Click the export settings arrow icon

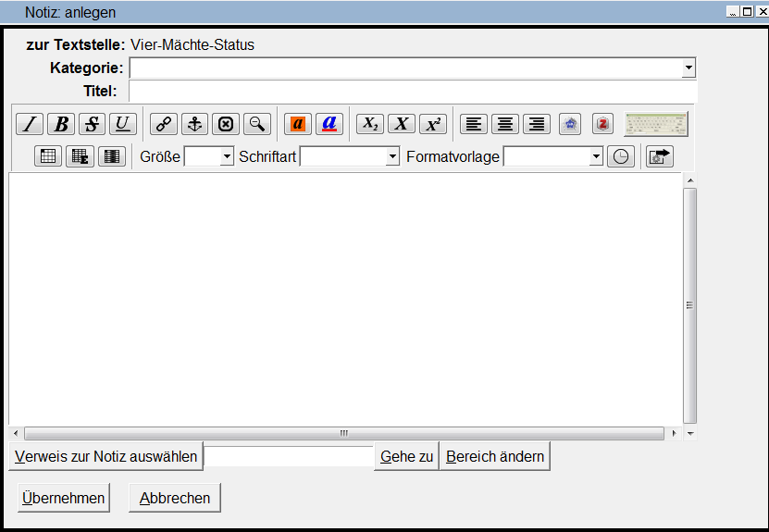coord(659,156)
